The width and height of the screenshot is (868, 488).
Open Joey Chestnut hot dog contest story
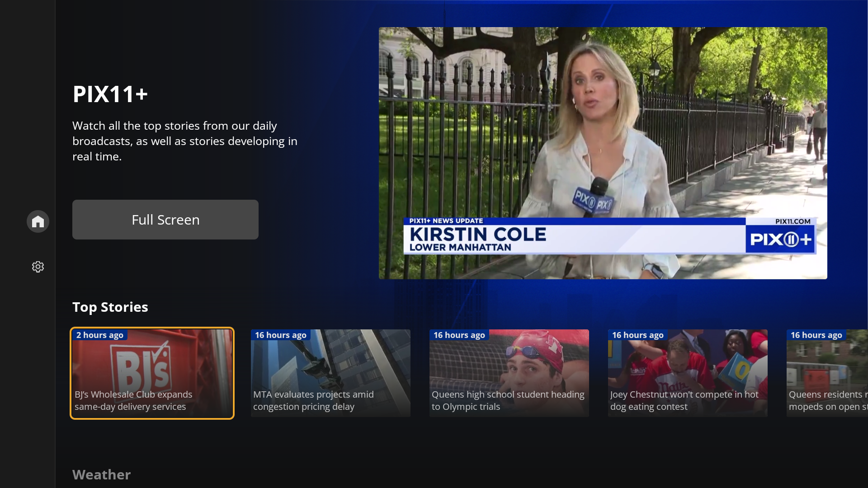(688, 373)
